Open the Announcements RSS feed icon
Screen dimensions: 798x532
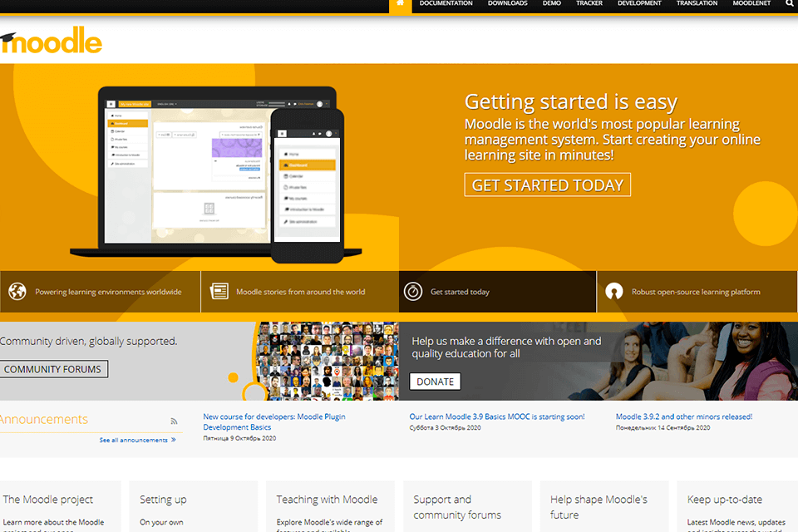coord(175,421)
